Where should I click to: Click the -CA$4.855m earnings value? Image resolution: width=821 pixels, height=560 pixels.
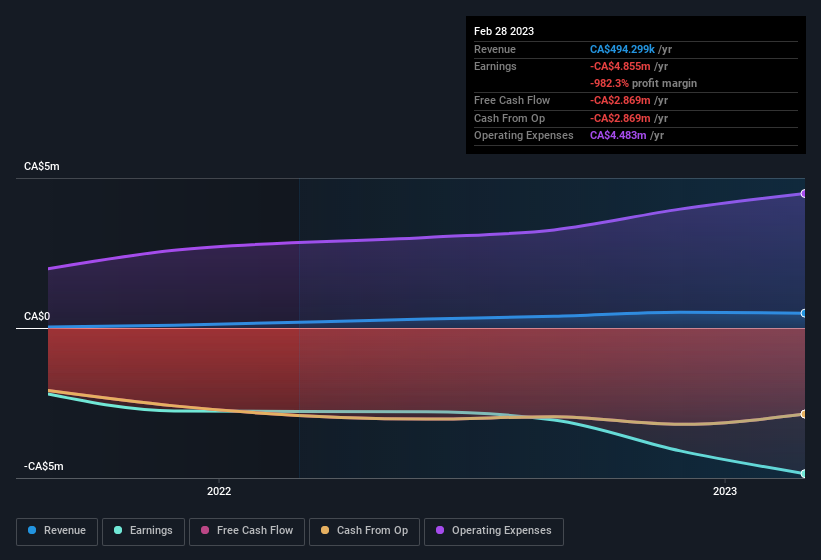(620, 66)
